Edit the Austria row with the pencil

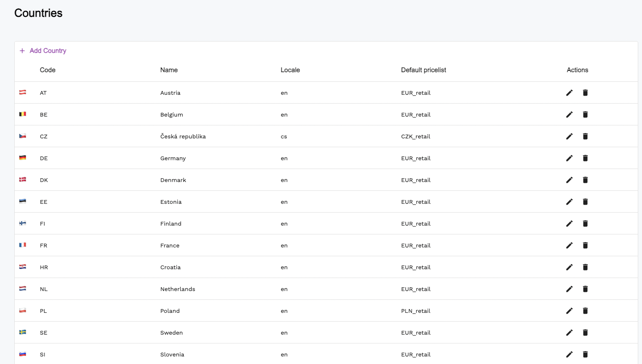click(x=569, y=93)
